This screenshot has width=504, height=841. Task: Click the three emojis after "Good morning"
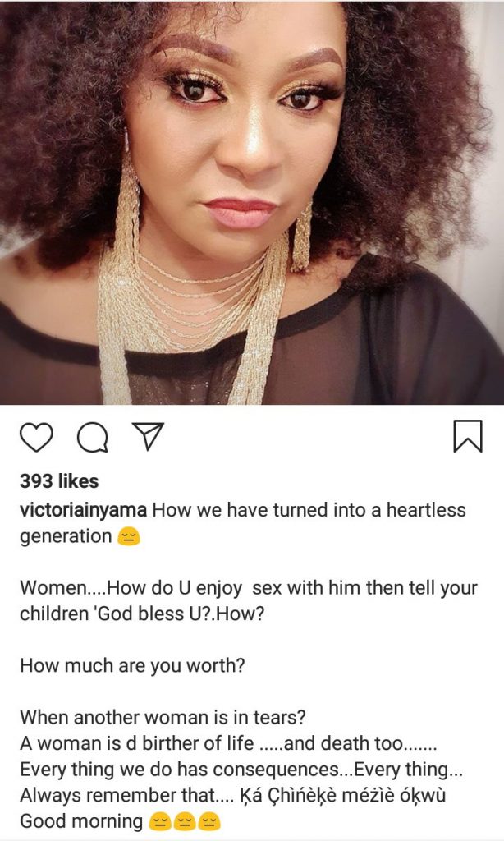click(x=187, y=821)
